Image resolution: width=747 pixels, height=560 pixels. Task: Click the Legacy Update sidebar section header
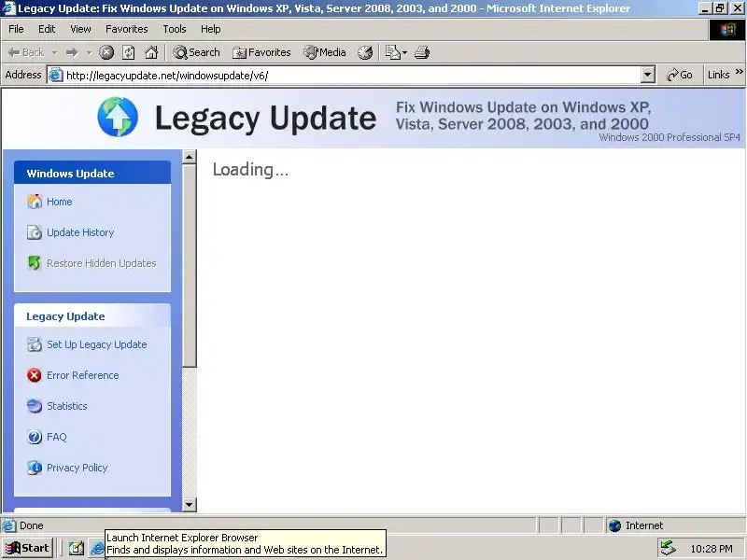(92, 316)
